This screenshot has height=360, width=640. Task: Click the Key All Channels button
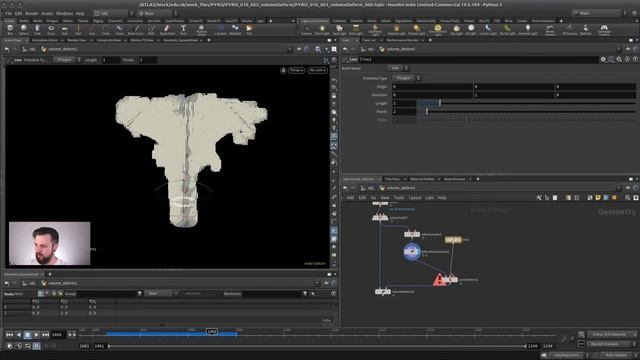[611, 344]
